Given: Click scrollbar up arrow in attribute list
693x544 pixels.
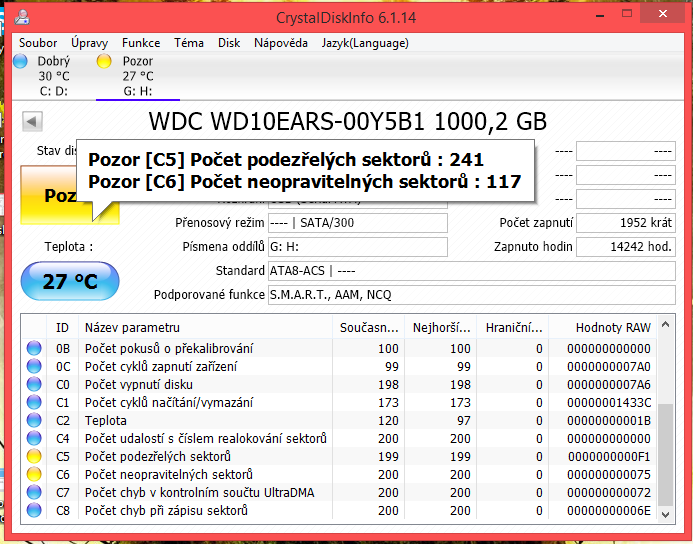Looking at the screenshot, I should click(x=666, y=325).
